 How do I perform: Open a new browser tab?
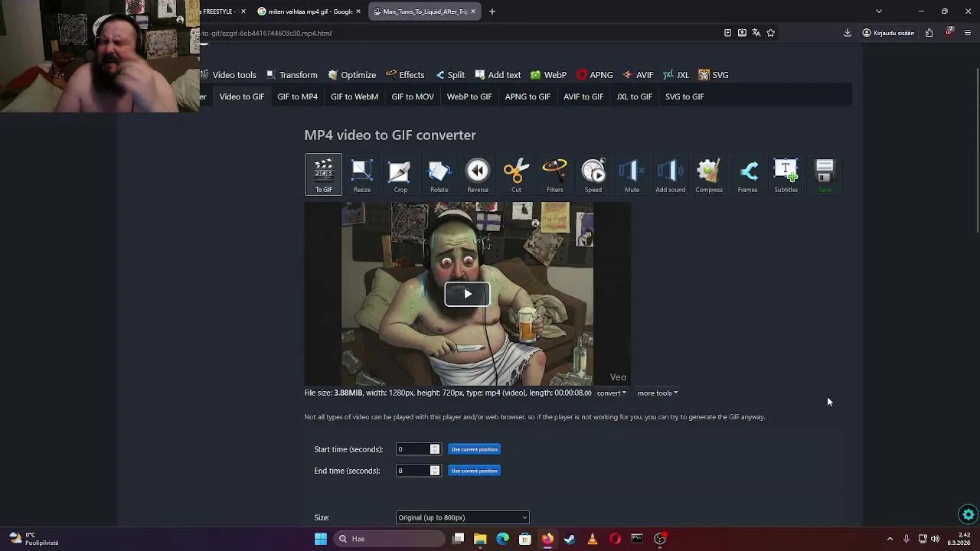[x=492, y=11]
